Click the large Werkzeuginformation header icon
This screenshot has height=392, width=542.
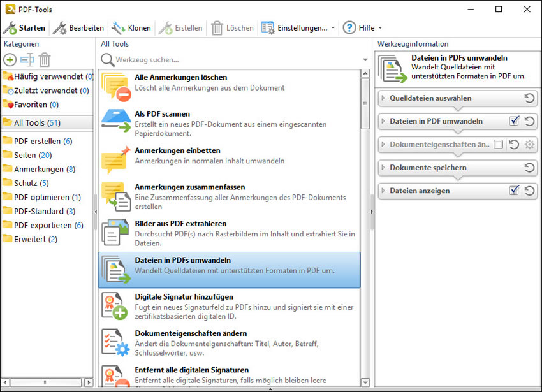point(392,69)
